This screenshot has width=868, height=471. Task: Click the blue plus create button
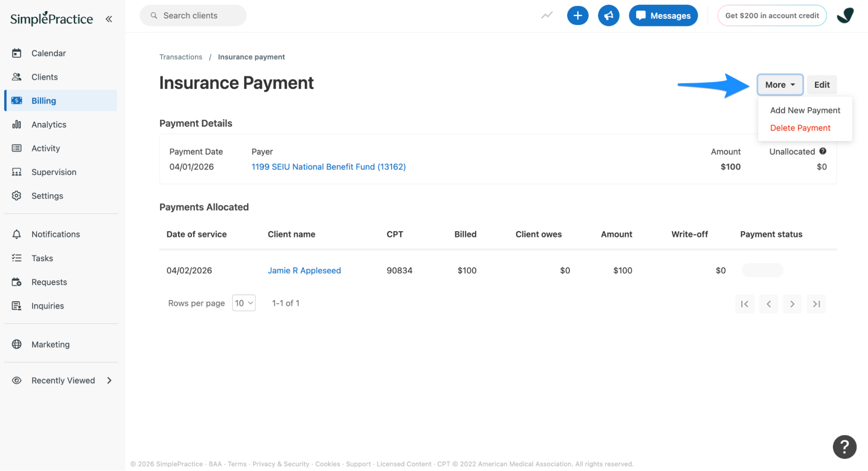point(578,16)
